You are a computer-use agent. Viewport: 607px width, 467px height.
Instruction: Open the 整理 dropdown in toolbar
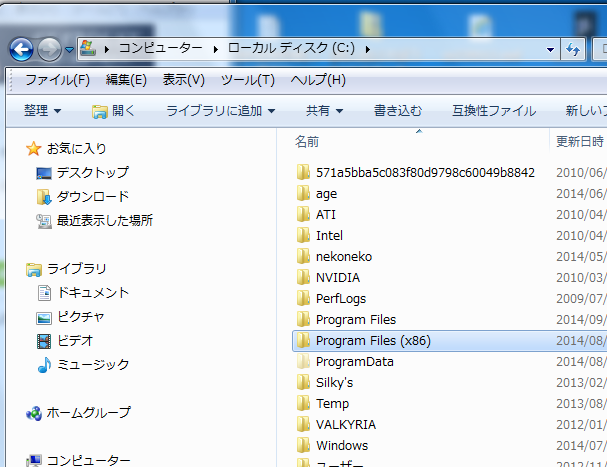43,111
